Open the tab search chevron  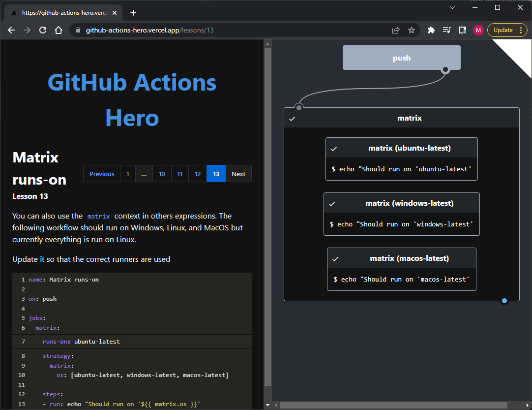pos(452,7)
